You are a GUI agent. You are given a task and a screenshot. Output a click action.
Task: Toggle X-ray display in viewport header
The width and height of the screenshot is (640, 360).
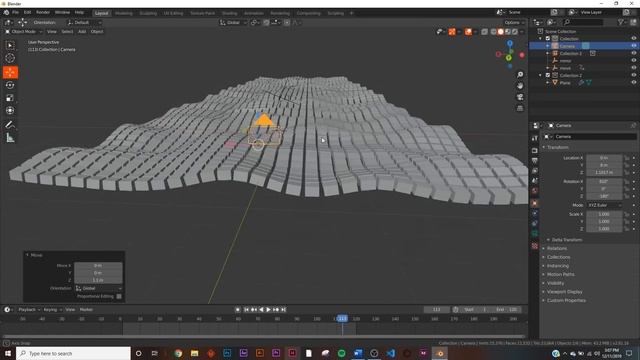484,31
